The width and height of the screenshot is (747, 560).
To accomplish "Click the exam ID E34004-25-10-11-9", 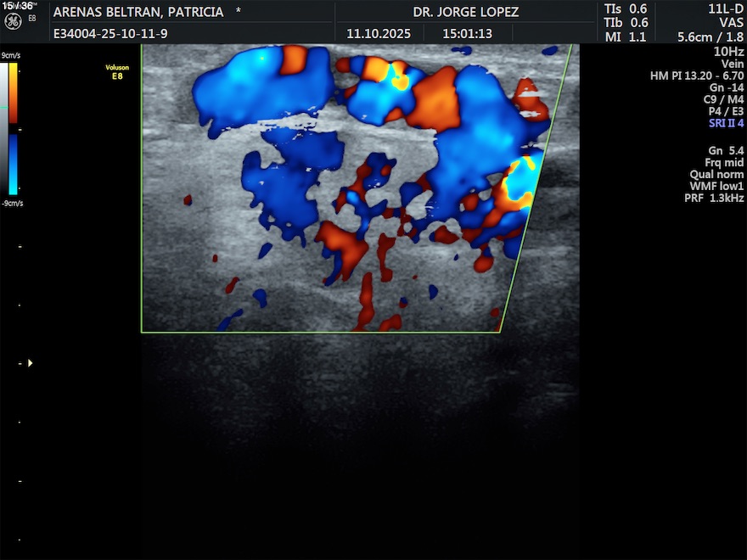I will (110, 34).
